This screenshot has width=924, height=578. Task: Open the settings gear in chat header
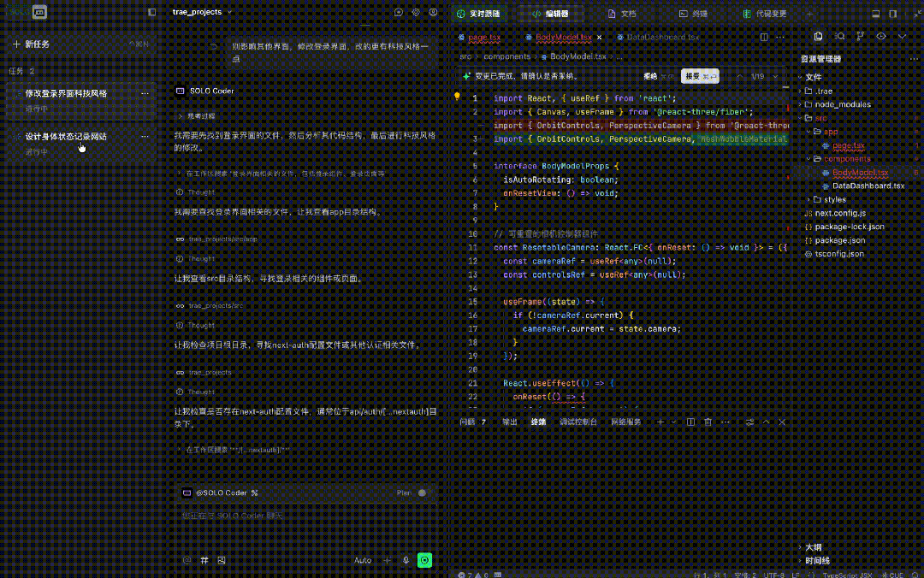coord(416,13)
